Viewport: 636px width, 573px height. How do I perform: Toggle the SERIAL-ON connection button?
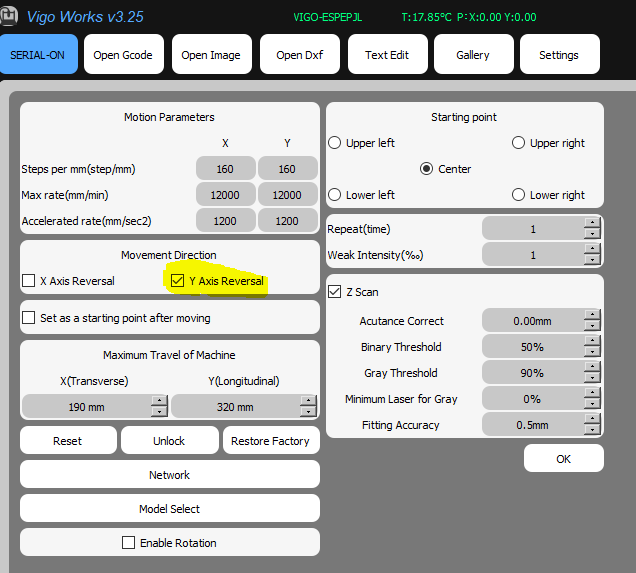(x=38, y=54)
